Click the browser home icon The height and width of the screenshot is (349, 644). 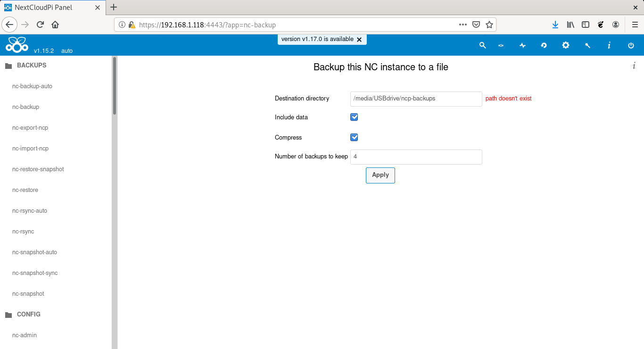[x=55, y=25]
